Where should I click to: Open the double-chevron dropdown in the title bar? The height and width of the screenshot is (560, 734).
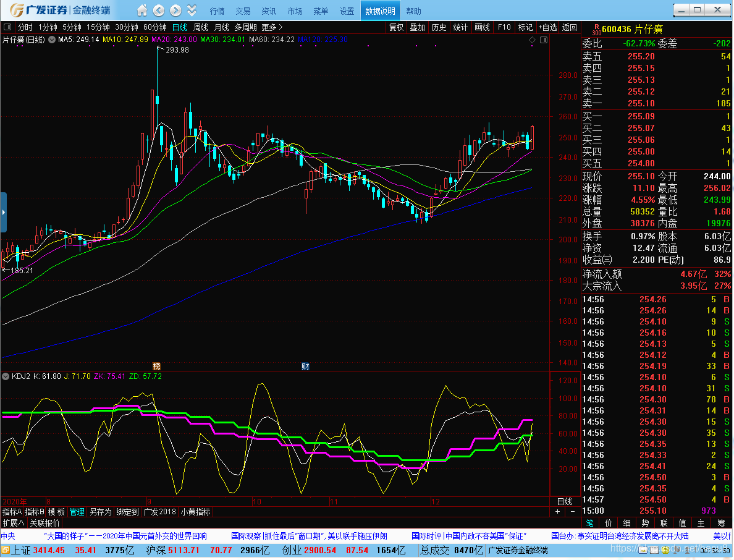click(192, 11)
